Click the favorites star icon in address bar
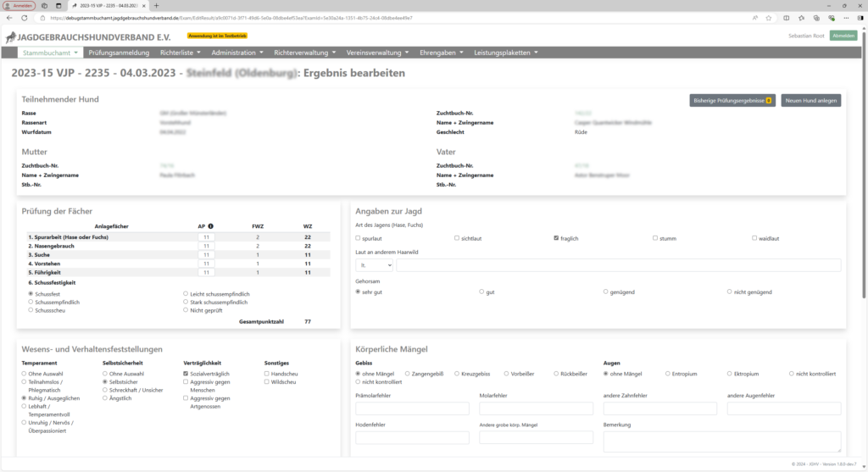The width and height of the screenshot is (868, 472). coord(768,18)
